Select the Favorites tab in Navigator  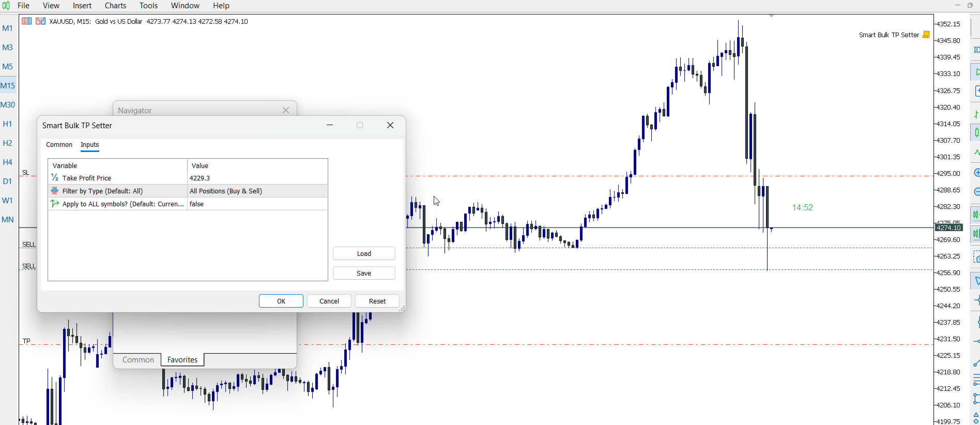pyautogui.click(x=182, y=360)
